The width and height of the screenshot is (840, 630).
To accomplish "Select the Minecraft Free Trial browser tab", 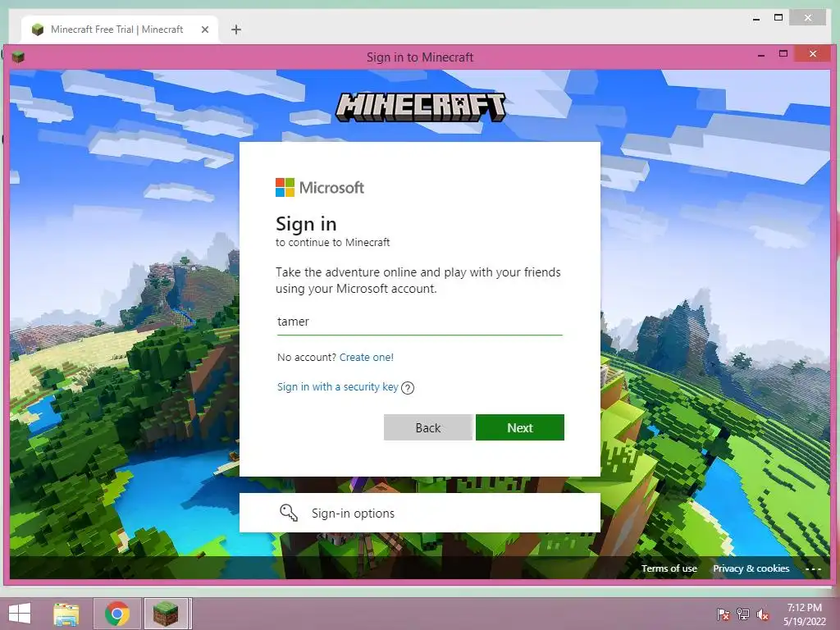I will click(x=120, y=30).
